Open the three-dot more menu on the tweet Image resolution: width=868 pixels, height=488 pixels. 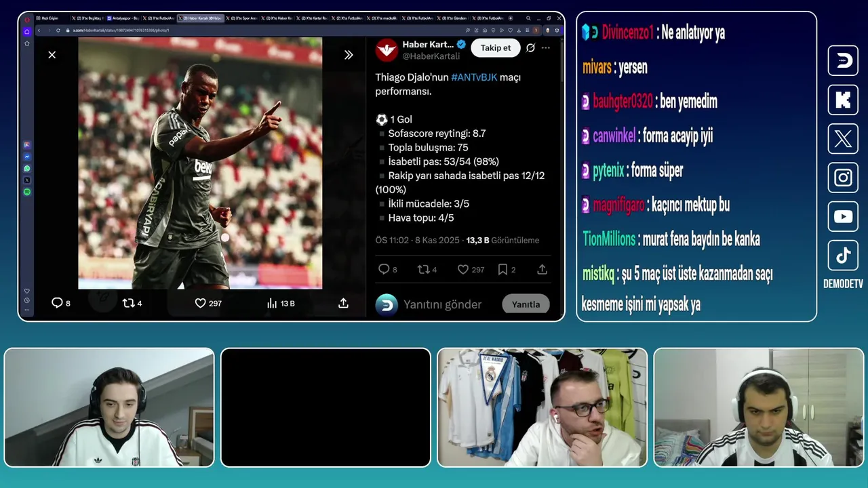click(546, 47)
